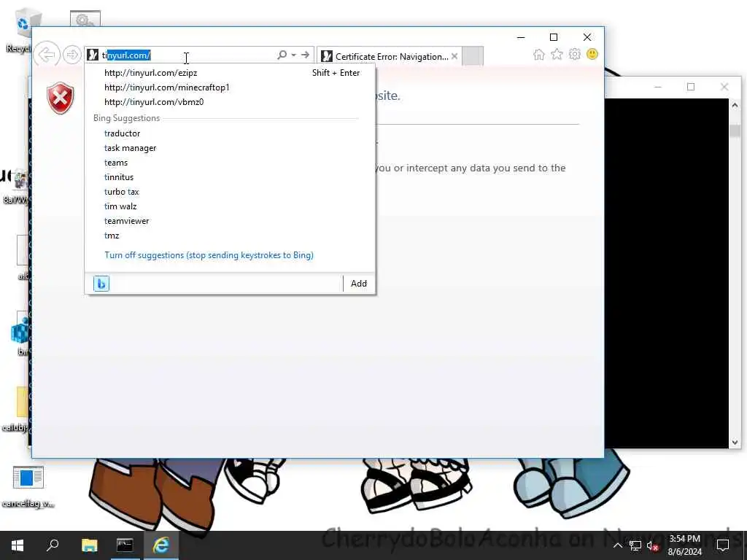Image resolution: width=747 pixels, height=560 pixels.
Task: Open taskbar search magnifier
Action: [x=53, y=545]
